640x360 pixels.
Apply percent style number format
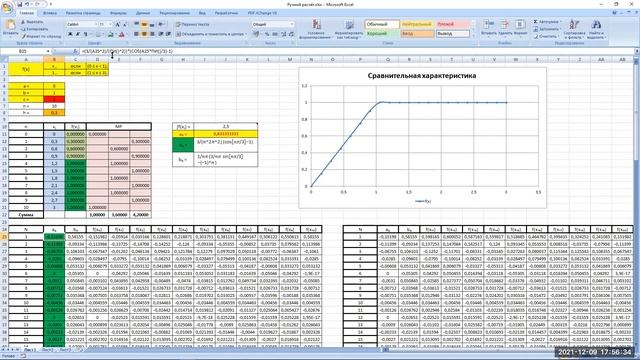click(267, 34)
